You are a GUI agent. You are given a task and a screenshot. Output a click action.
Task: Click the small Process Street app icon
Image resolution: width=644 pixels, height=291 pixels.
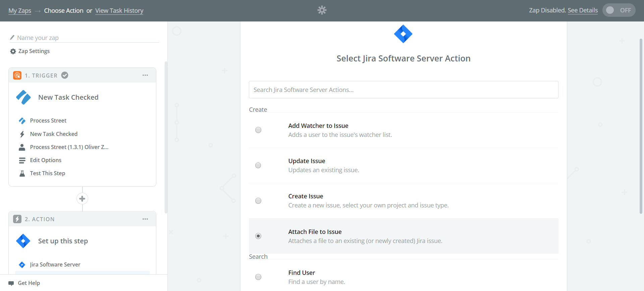[x=22, y=120]
